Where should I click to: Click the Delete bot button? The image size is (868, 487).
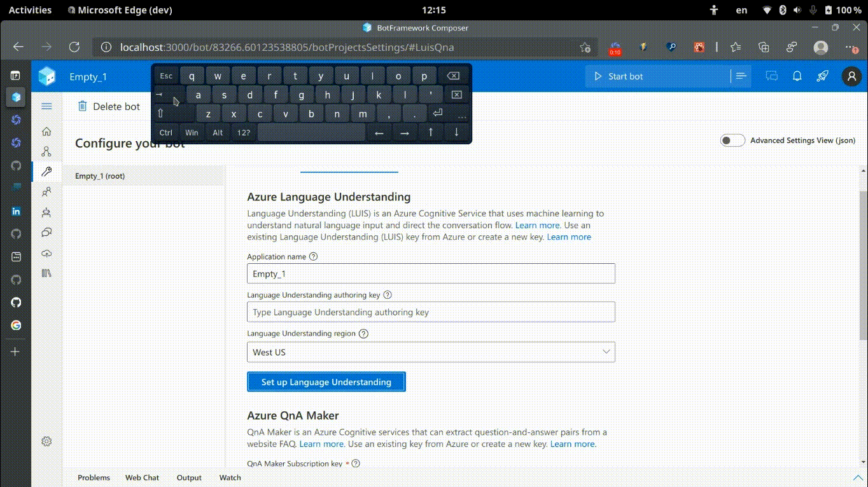[109, 106]
